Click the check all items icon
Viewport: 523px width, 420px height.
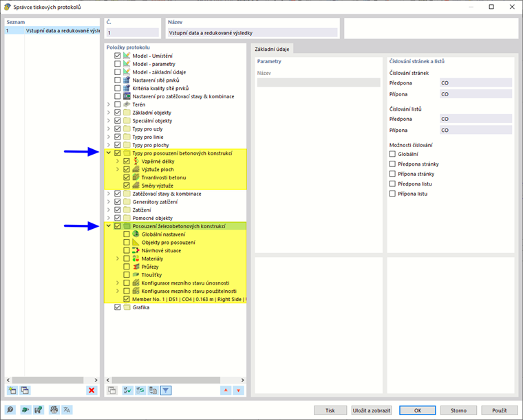click(x=127, y=390)
